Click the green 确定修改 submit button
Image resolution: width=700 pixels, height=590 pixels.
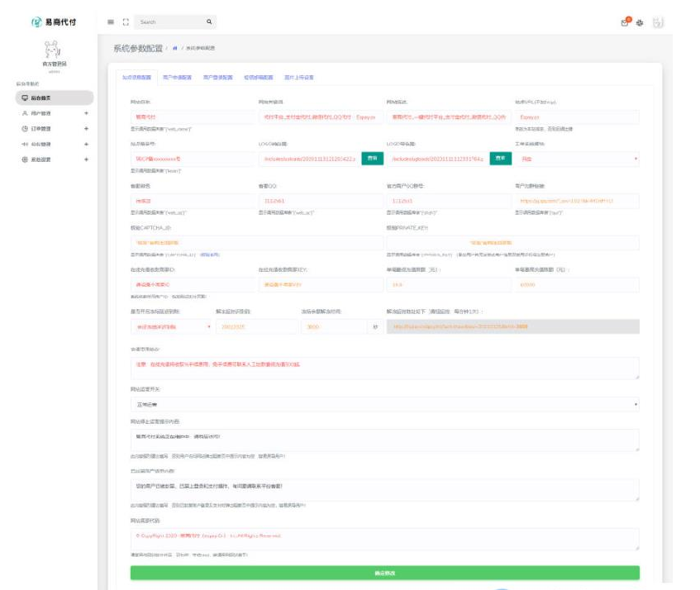point(384,573)
